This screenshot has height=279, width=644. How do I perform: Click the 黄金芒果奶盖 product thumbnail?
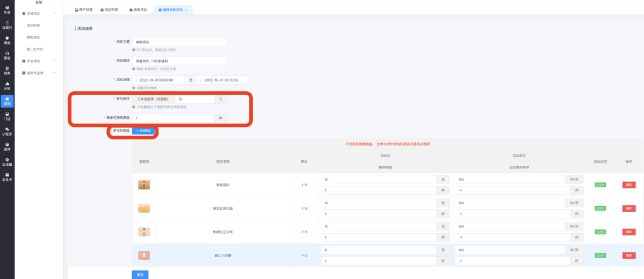(145, 208)
